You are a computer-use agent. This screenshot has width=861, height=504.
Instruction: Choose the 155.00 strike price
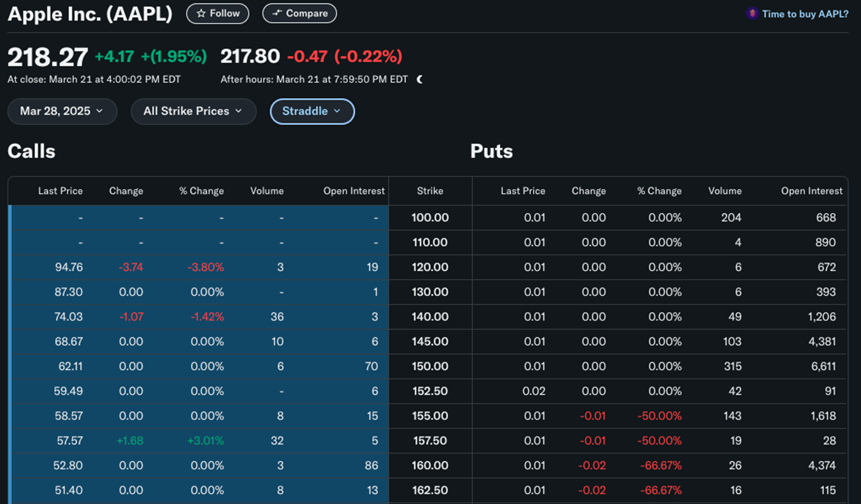430,416
